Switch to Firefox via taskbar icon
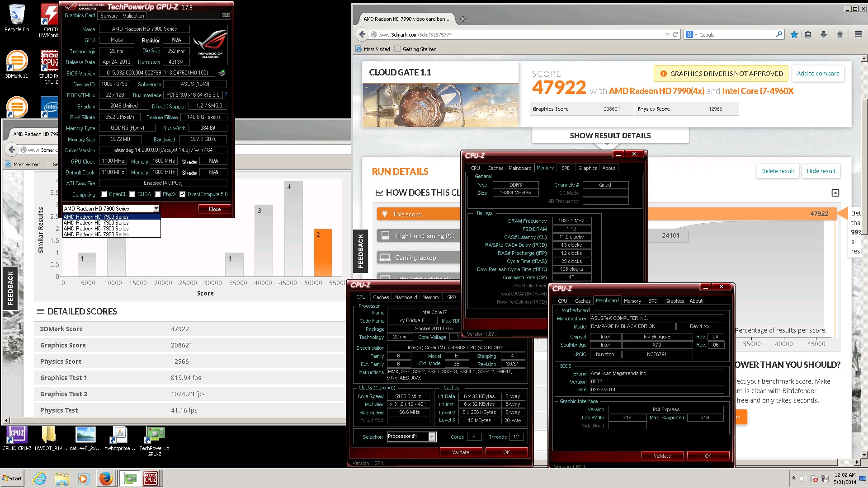 coord(106,479)
